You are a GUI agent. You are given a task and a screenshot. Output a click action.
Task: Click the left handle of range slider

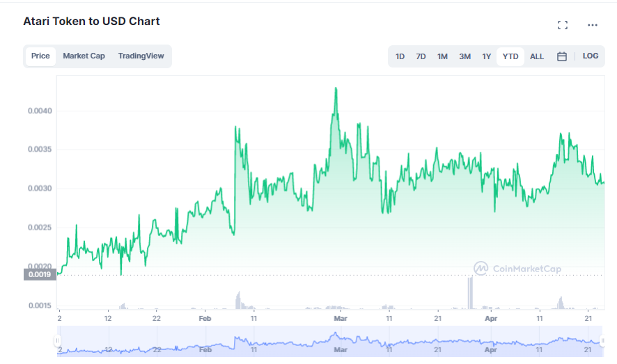(x=57, y=341)
